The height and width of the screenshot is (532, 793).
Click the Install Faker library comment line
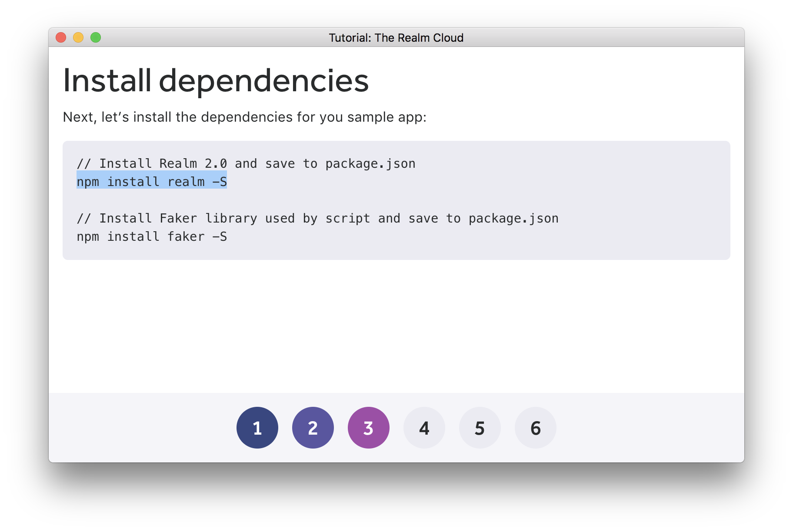(317, 218)
